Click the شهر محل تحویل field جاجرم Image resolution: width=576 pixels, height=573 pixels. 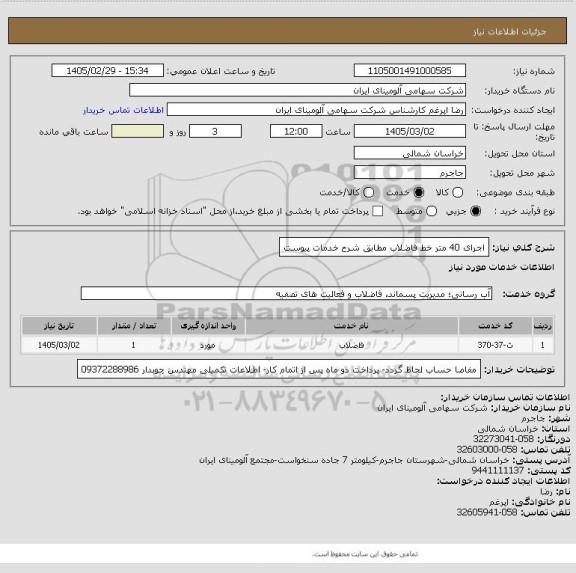[x=410, y=173]
